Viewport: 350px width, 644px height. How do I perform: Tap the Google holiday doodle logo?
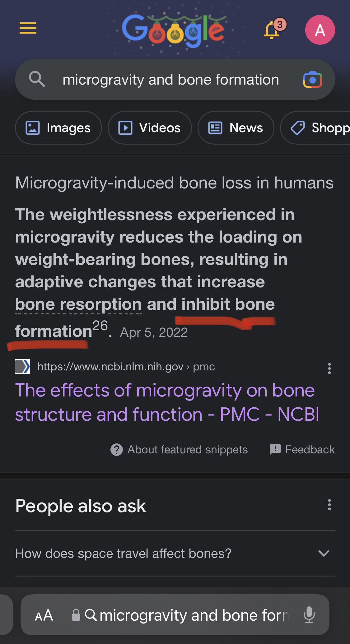(x=174, y=30)
